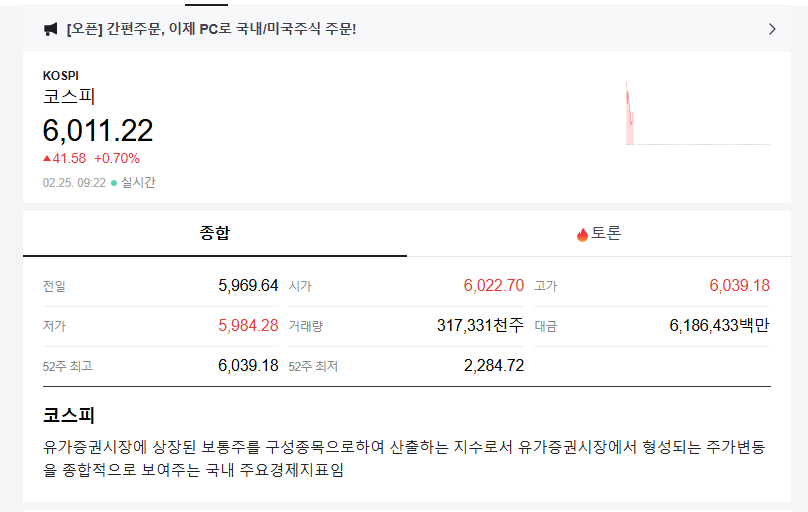Image resolution: width=808 pixels, height=512 pixels.
Task: Click the 저가 value 5,984.28
Action: tap(248, 326)
